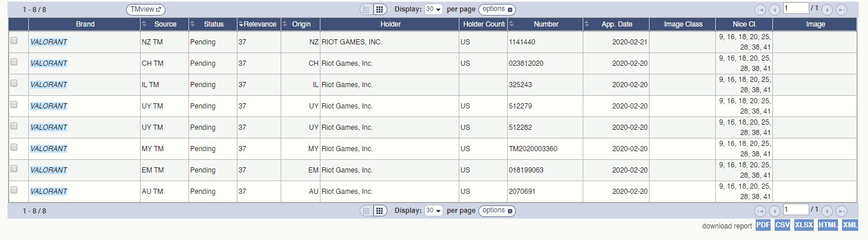Open VALORANT trademark in MY TM row
Screen dimensions: 868x240
48,149
